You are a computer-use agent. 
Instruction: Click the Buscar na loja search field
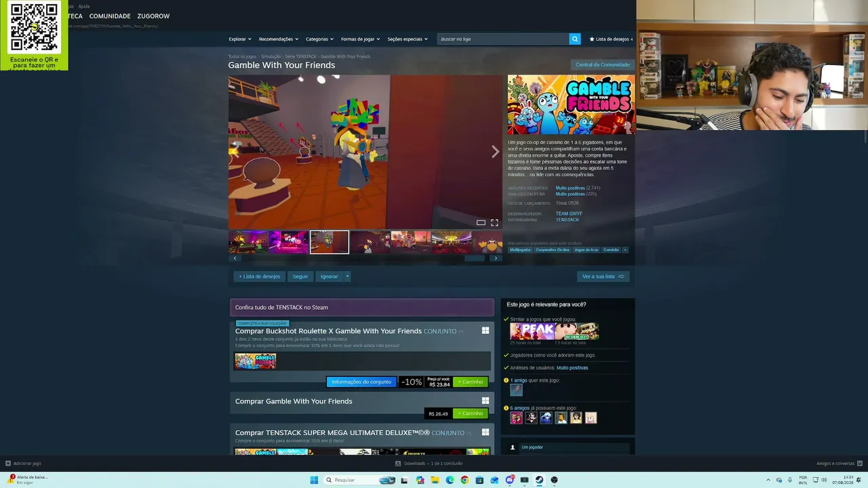(503, 39)
